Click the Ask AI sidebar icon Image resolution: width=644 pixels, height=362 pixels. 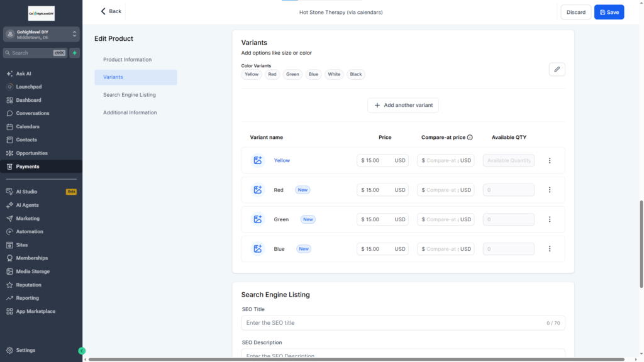(x=9, y=74)
